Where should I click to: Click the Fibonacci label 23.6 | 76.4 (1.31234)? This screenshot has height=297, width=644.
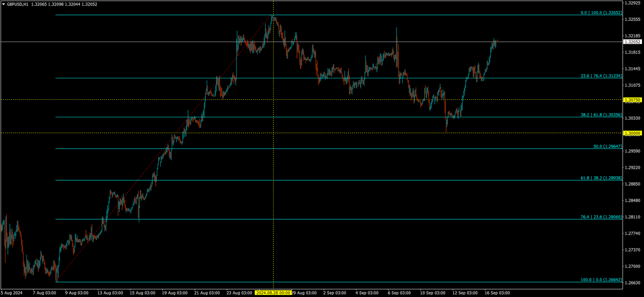601,75
